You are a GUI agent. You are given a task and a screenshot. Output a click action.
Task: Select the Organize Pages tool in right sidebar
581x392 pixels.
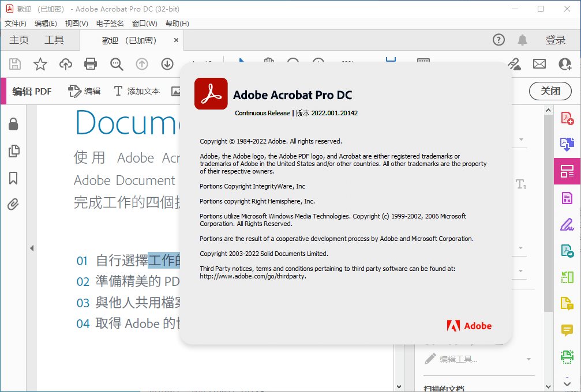pyautogui.click(x=567, y=171)
